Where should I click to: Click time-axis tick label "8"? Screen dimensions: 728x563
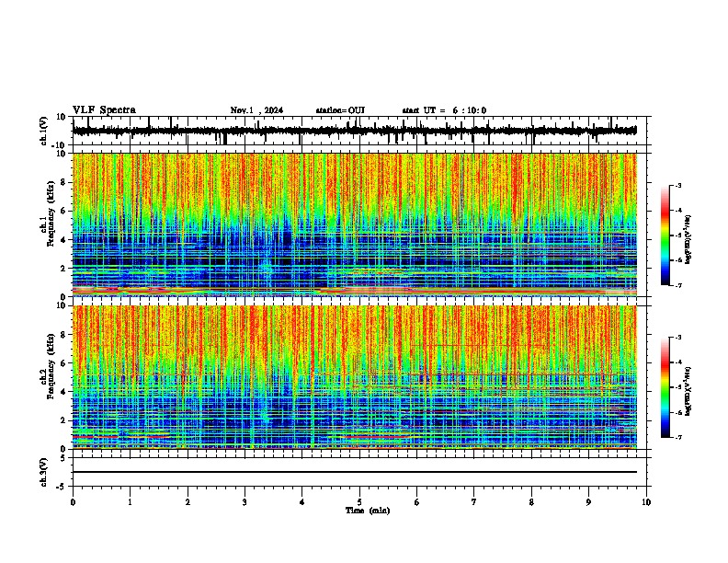point(531,502)
